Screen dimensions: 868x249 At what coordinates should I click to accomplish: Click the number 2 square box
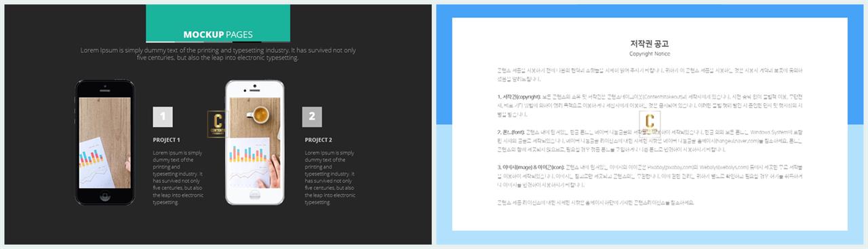click(312, 117)
